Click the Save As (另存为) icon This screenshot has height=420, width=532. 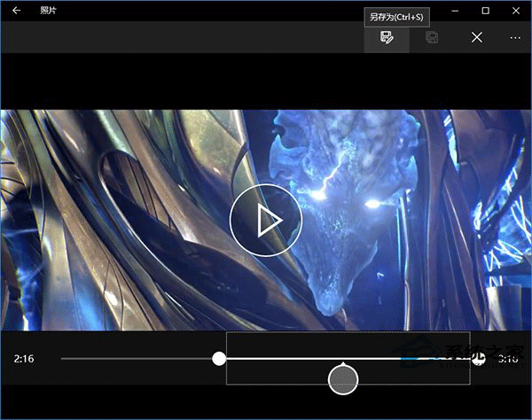387,37
